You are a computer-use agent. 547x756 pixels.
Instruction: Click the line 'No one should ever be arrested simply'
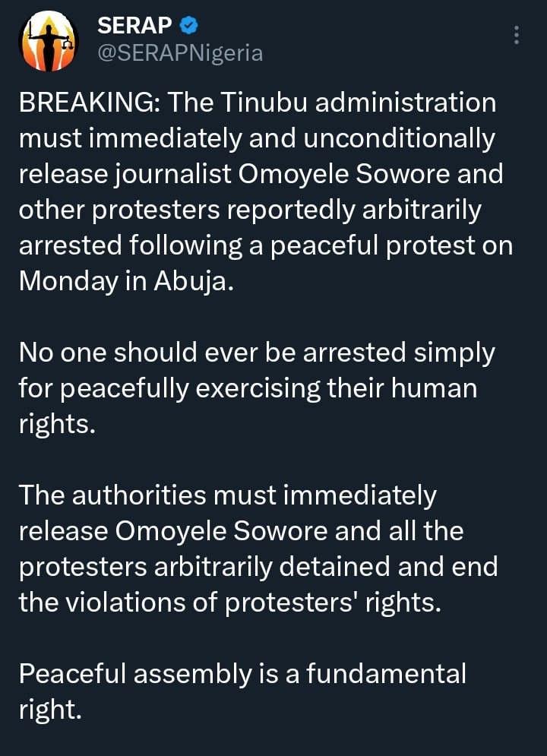(257, 353)
